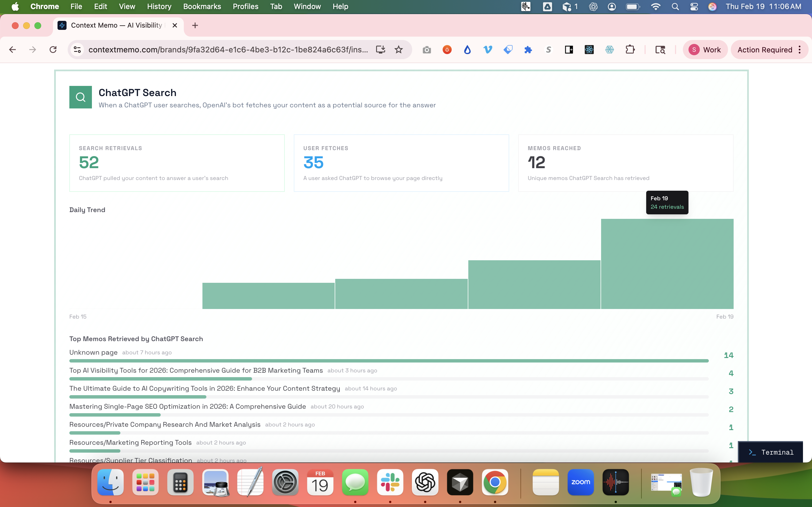Open the Vimeo browser extension
812x507 pixels.
[x=487, y=49]
